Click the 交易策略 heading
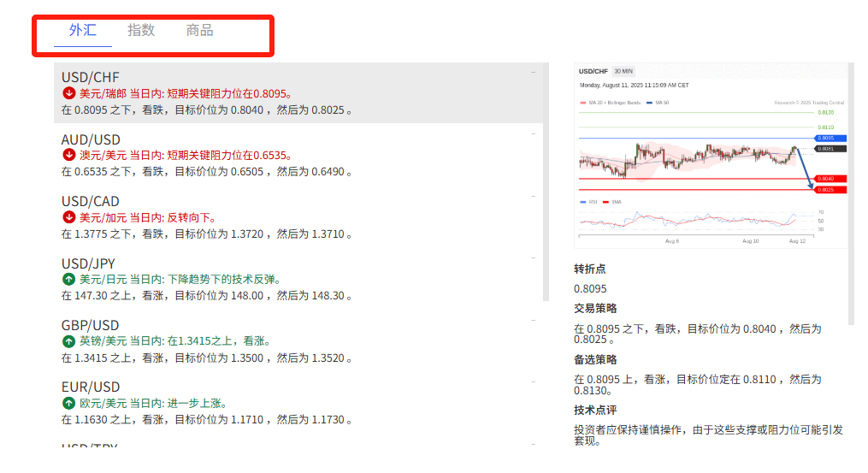868x473 pixels. pos(595,309)
